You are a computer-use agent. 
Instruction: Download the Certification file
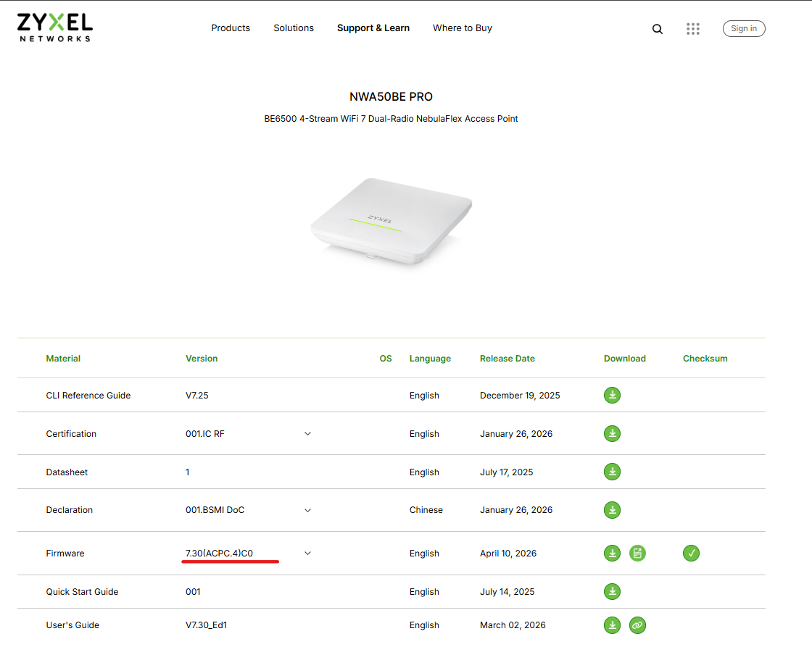[x=612, y=433]
